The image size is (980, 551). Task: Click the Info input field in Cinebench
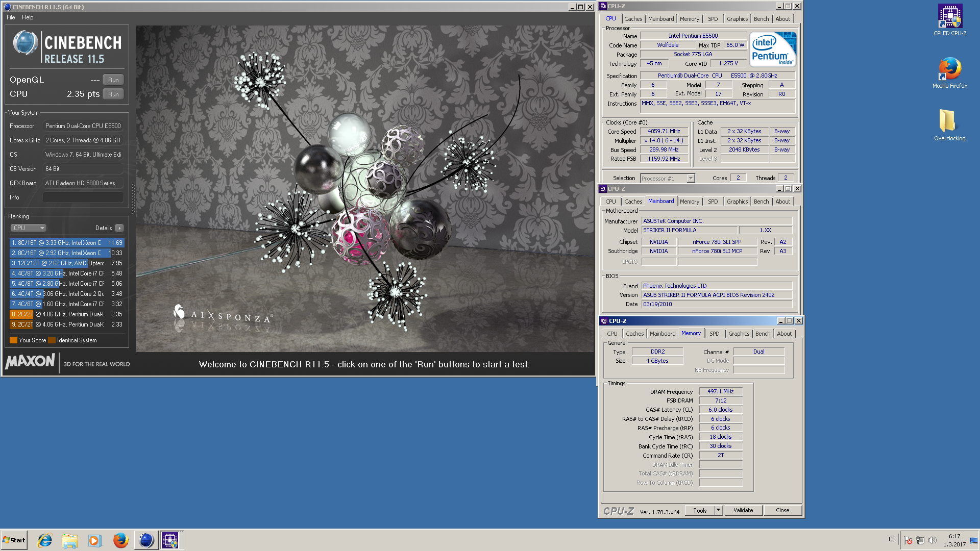[83, 197]
